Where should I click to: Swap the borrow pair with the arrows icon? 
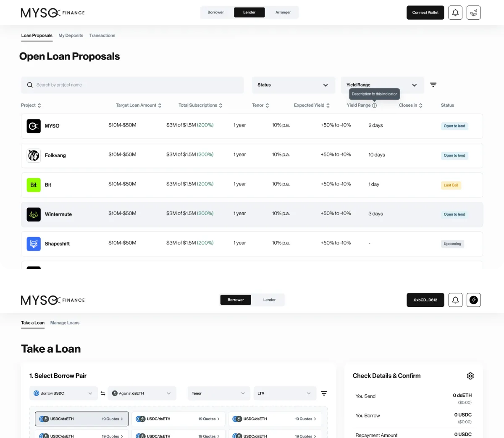point(103,393)
